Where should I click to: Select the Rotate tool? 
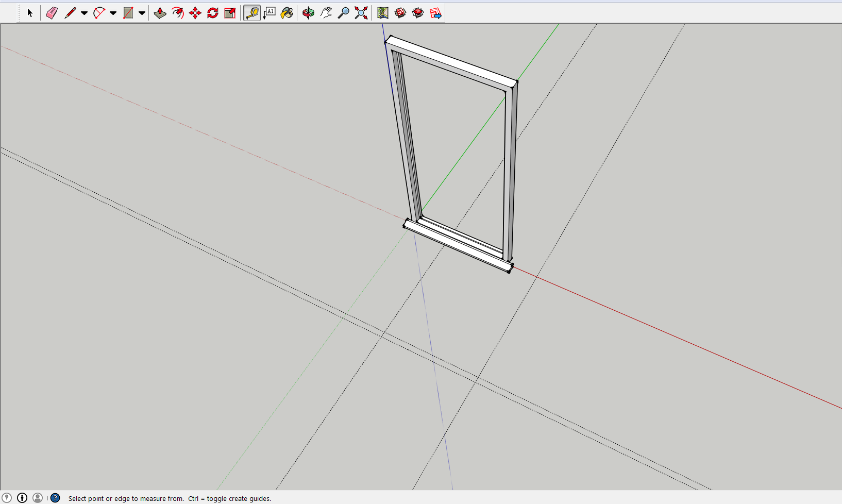[x=212, y=13]
